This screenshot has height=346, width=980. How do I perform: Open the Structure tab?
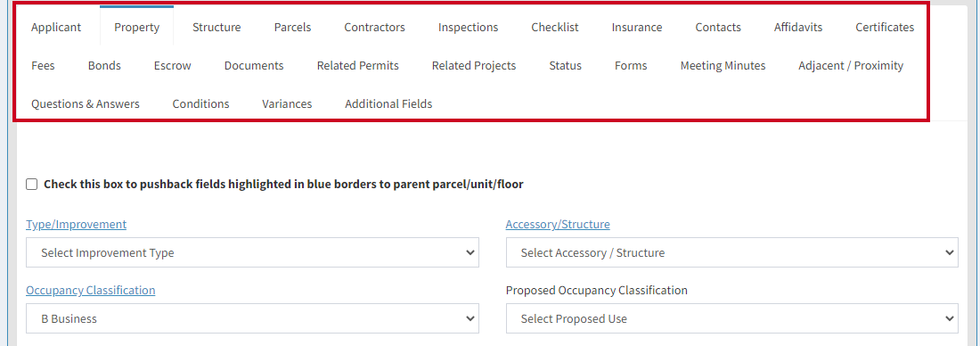pyautogui.click(x=216, y=27)
